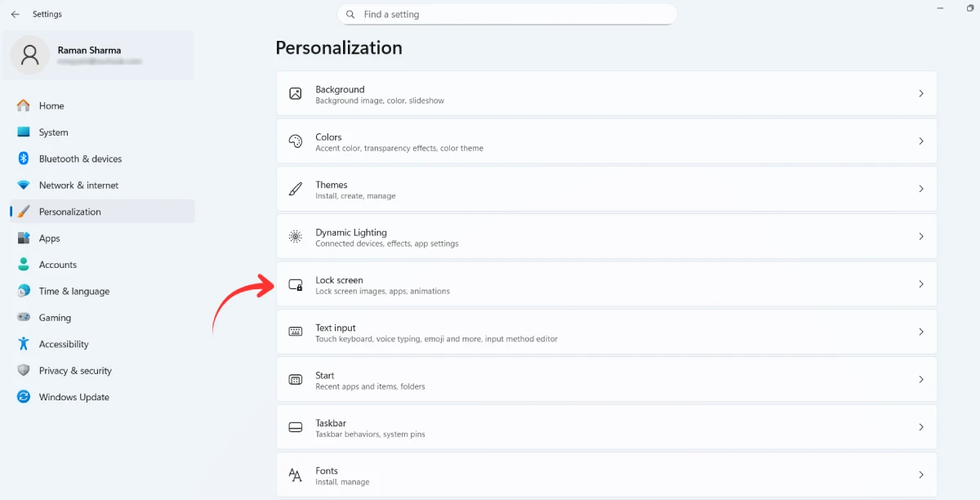Click the Find a setting search box

(x=506, y=14)
